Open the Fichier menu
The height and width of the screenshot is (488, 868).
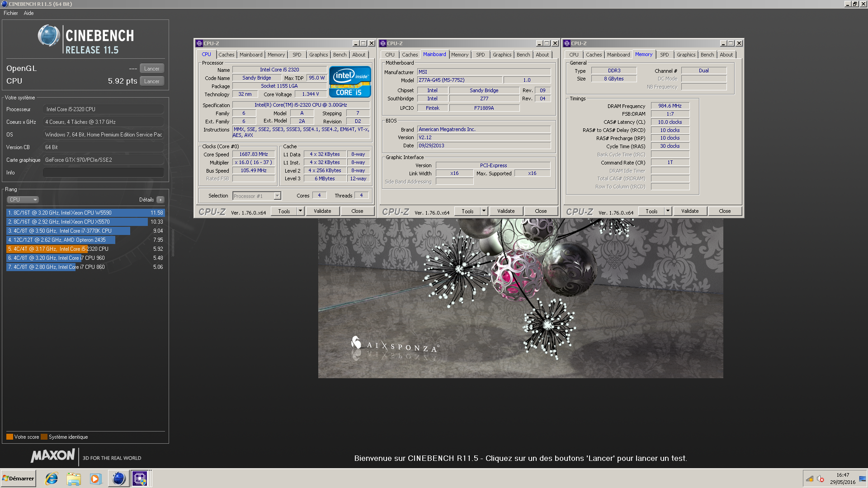point(11,13)
